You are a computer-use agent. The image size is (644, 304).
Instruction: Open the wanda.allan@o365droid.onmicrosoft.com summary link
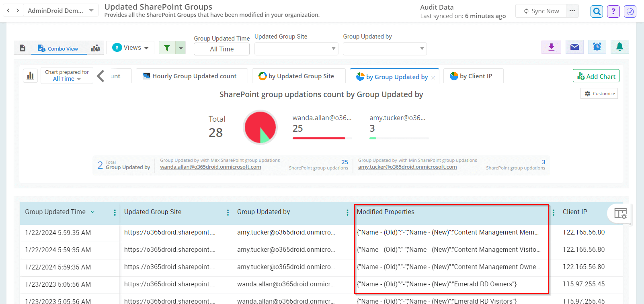tap(211, 167)
